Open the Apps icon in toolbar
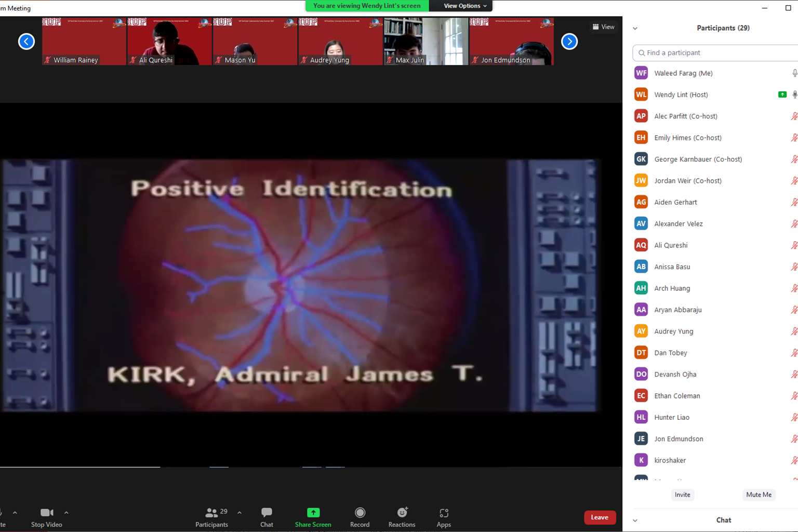798x532 pixels. click(444, 513)
